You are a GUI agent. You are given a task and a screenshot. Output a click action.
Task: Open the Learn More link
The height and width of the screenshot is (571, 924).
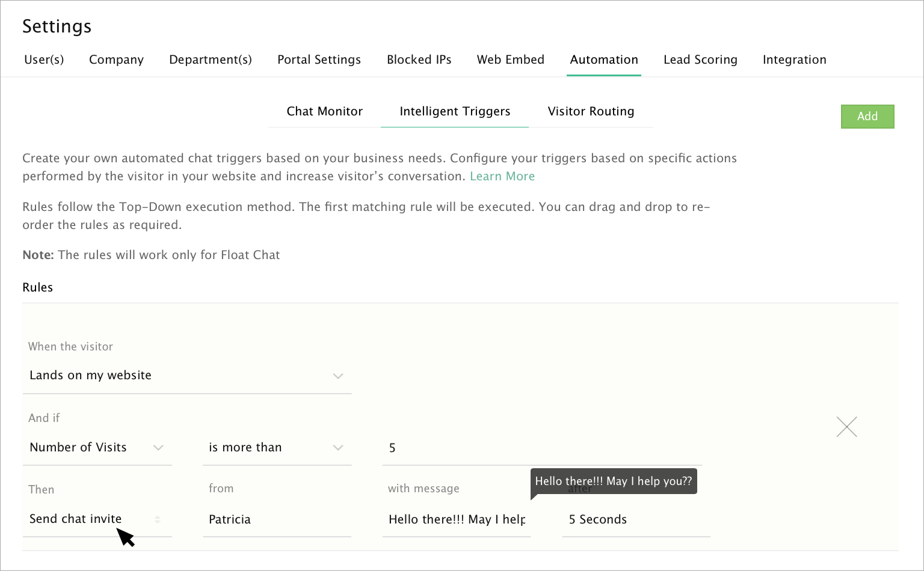coord(502,176)
